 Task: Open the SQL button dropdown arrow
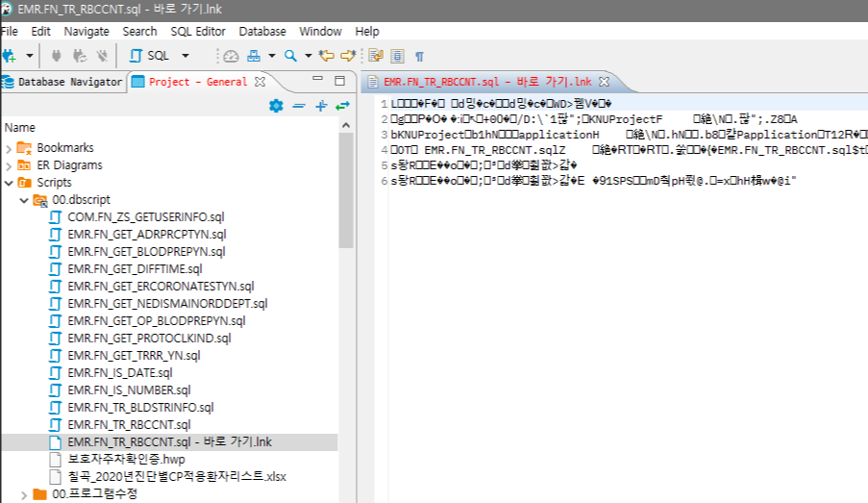186,56
